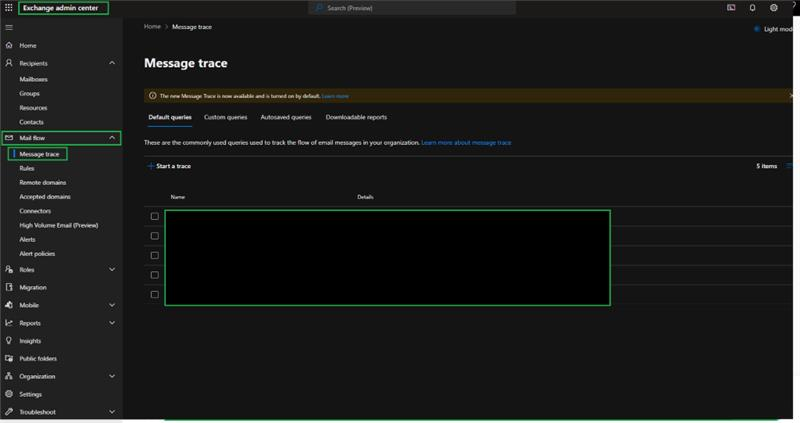
Task: Open High Volume Email (Preview)
Action: click(x=59, y=225)
